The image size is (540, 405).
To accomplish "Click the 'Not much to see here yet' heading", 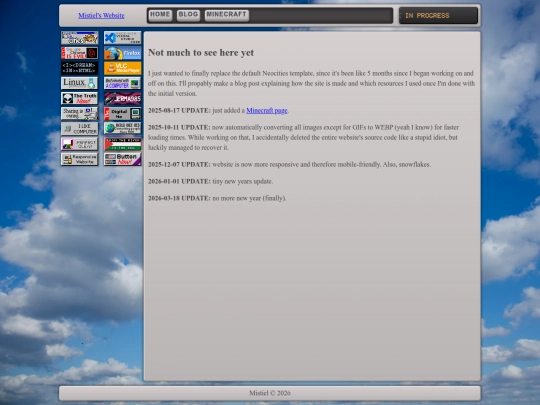I will tap(201, 53).
